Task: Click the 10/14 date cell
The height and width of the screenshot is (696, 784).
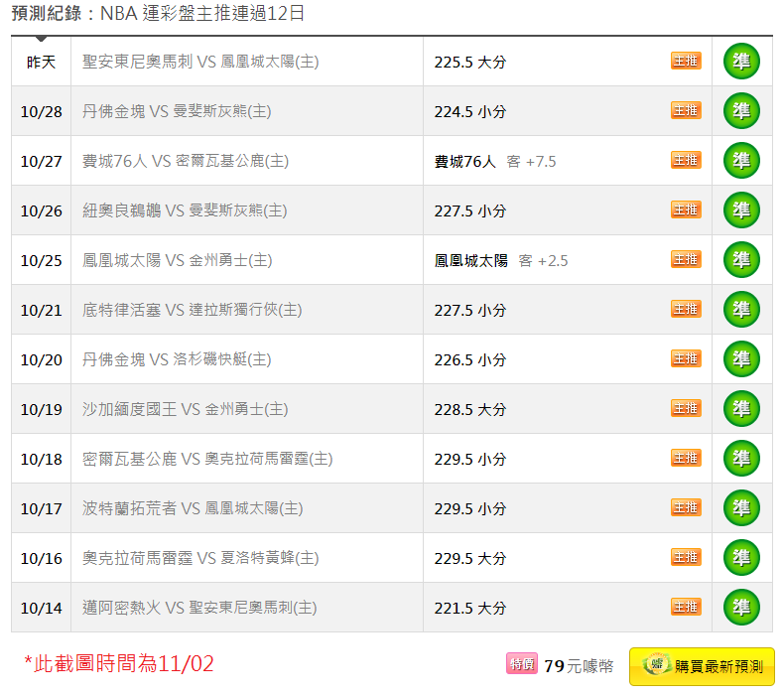Action: (x=41, y=608)
